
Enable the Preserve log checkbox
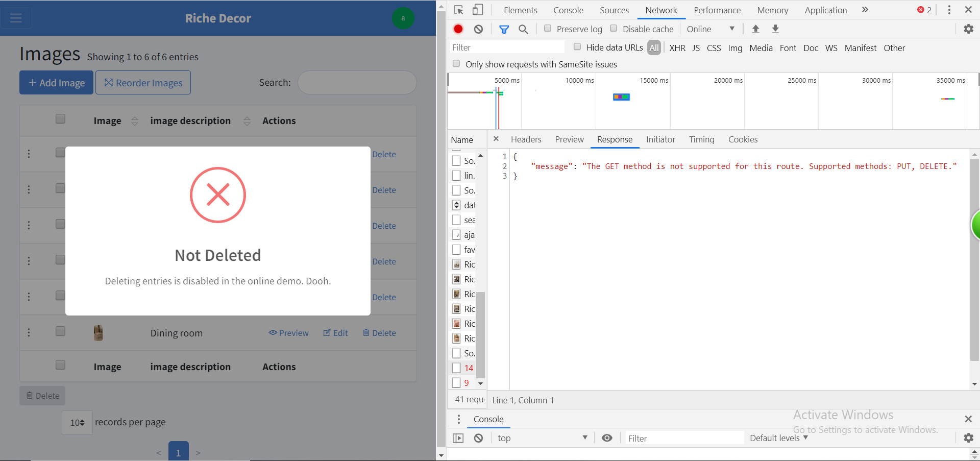[548, 29]
